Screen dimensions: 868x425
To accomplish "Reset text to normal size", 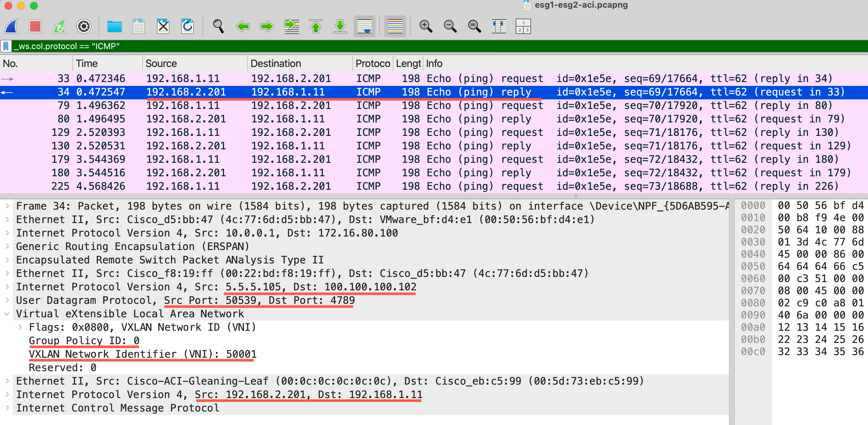I will tap(474, 26).
